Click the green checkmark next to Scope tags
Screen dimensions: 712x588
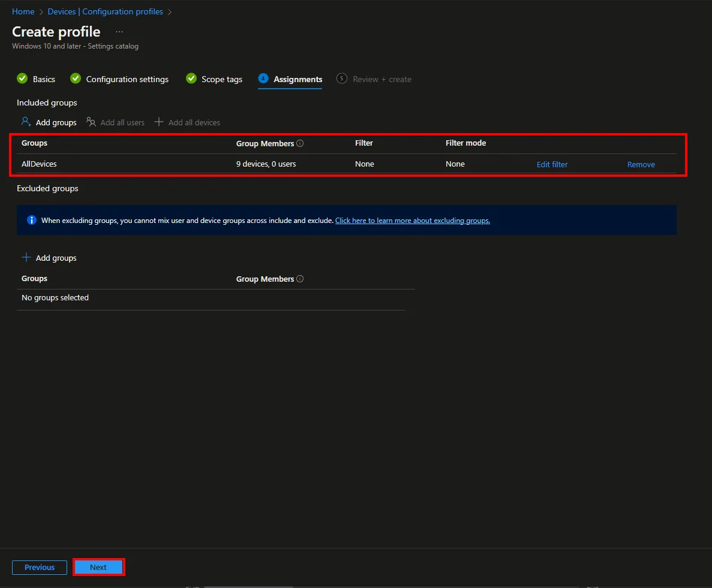[191, 79]
